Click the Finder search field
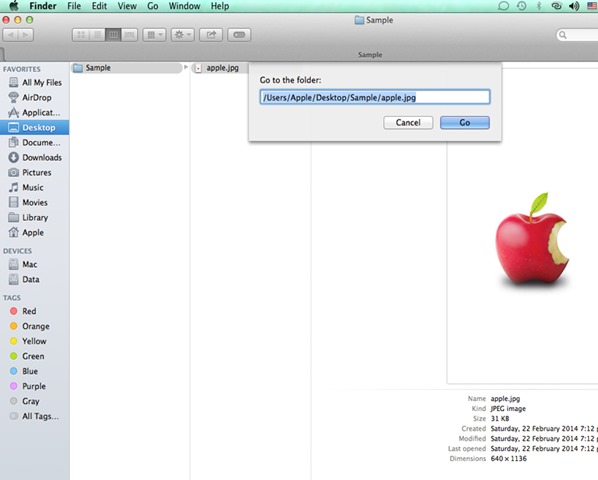598x480 pixels. pyautogui.click(x=577, y=35)
